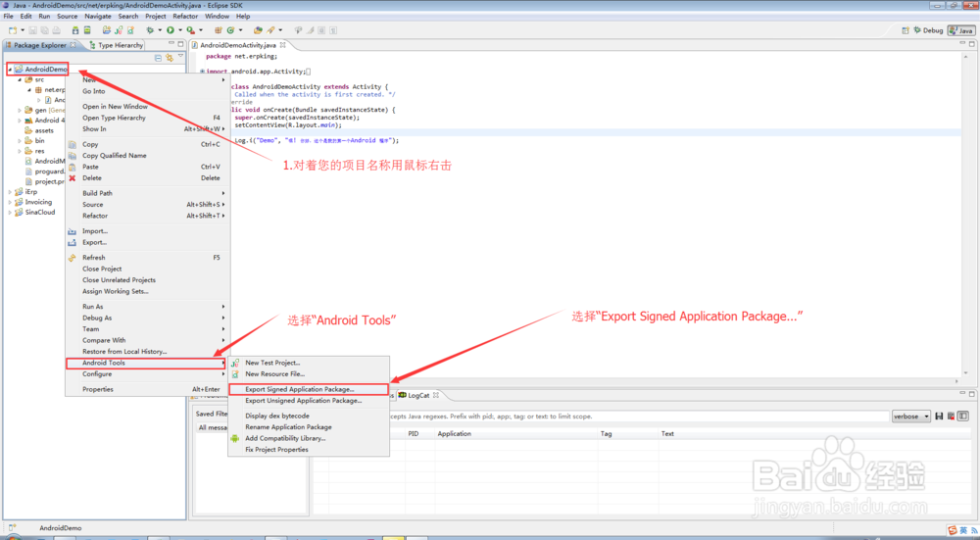Choose Export Signed Application Package

[x=309, y=389]
